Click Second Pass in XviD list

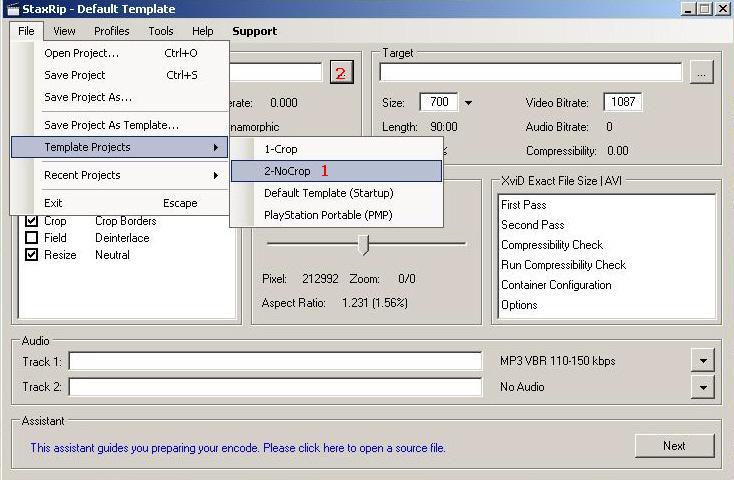pyautogui.click(x=532, y=225)
